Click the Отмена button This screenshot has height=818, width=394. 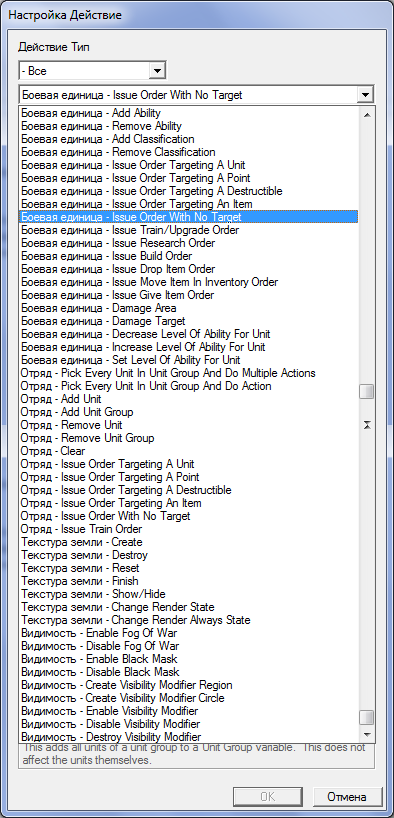click(x=347, y=797)
